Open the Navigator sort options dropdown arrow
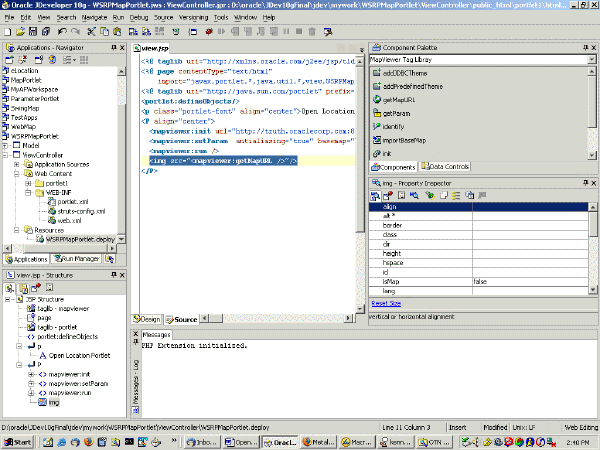600x450 pixels. click(74, 60)
